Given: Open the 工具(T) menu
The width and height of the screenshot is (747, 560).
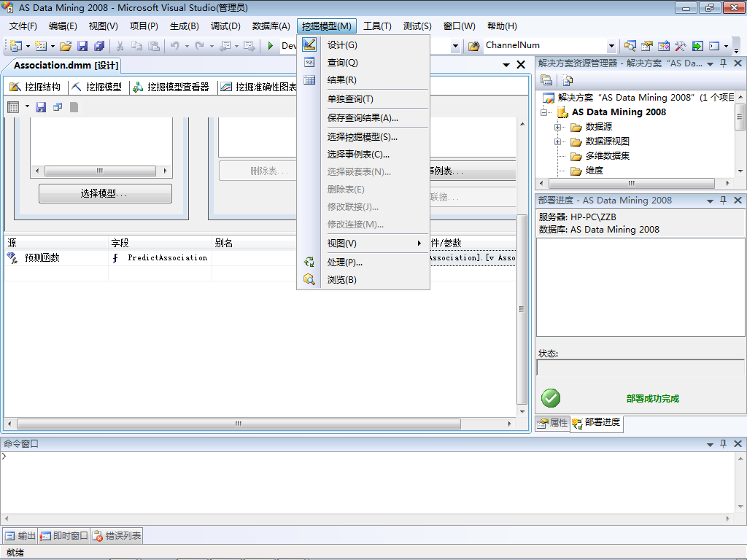Looking at the screenshot, I should [377, 26].
